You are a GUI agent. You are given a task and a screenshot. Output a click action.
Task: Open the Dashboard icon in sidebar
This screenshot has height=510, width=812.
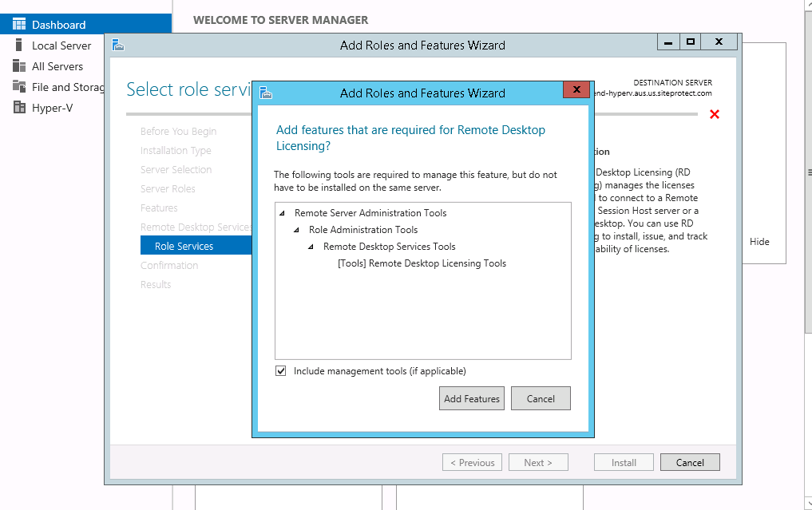pyautogui.click(x=19, y=24)
